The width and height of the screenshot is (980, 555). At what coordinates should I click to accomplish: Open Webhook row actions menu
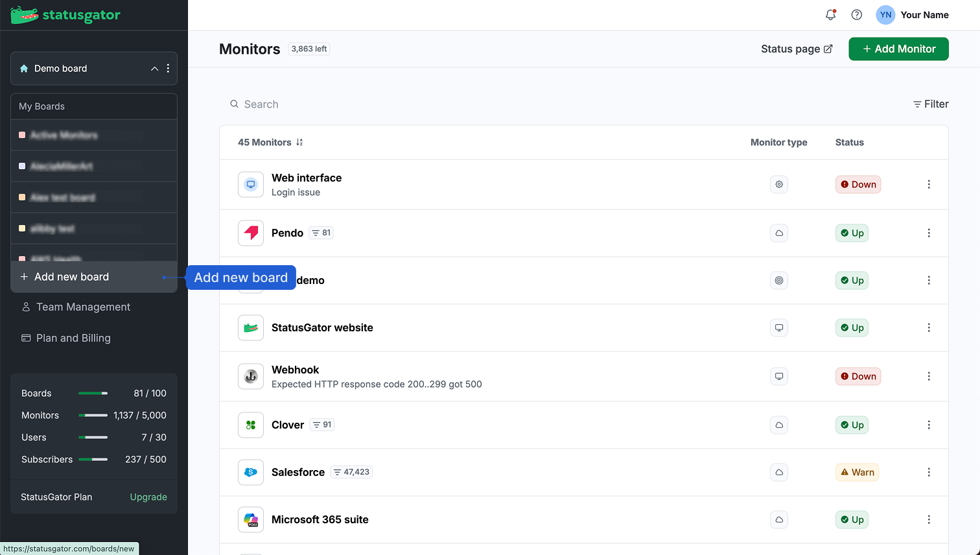point(929,376)
